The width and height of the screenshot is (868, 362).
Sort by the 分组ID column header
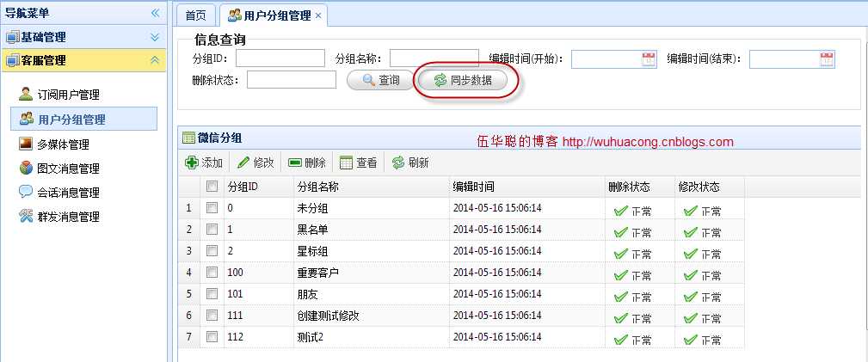point(259,187)
